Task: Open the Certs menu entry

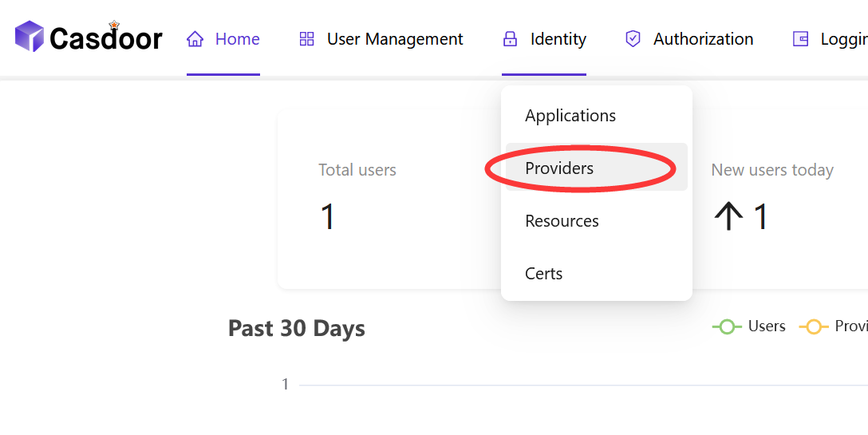Action: coord(543,274)
